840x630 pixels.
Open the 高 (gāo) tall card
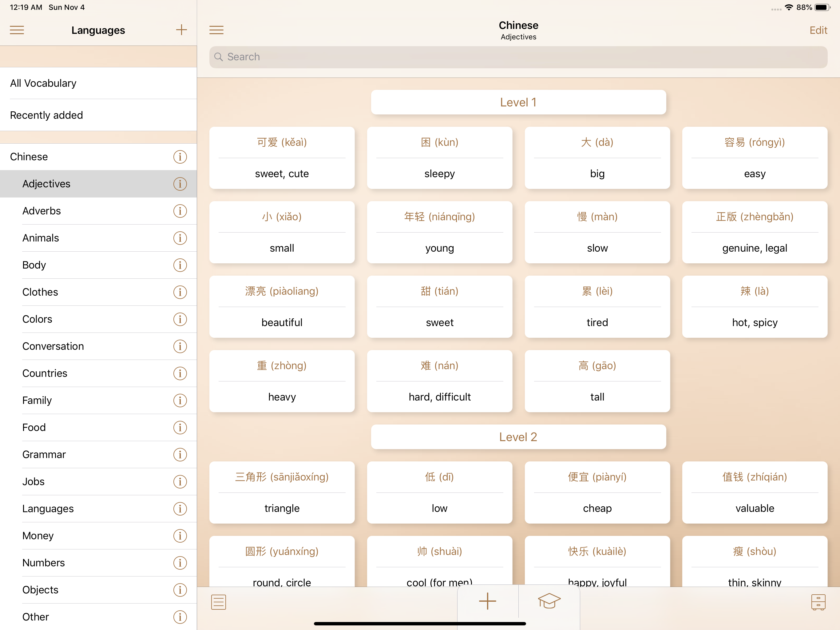pos(597,381)
